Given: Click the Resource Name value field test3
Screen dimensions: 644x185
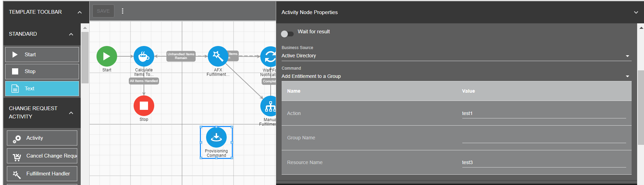Looking at the screenshot, I should pos(544,162).
